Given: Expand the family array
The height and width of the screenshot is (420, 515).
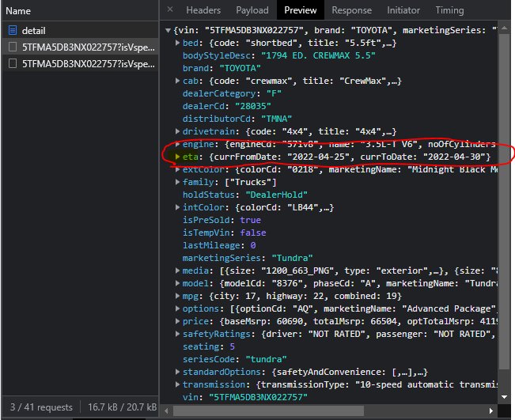Looking at the screenshot, I should pyautogui.click(x=177, y=182).
